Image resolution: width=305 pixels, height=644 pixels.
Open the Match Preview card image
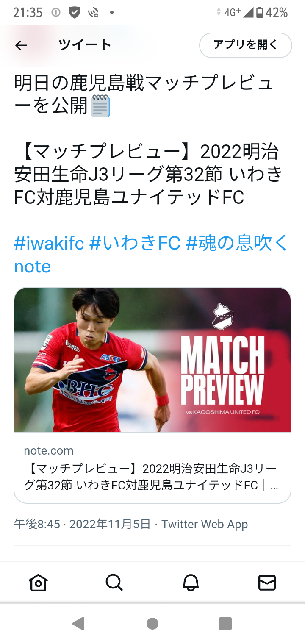coord(152,360)
